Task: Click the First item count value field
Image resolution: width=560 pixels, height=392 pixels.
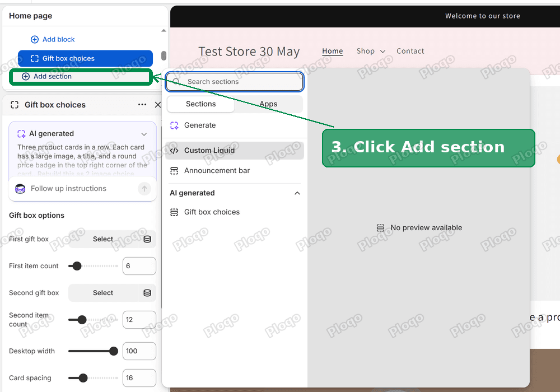Action: (139, 266)
